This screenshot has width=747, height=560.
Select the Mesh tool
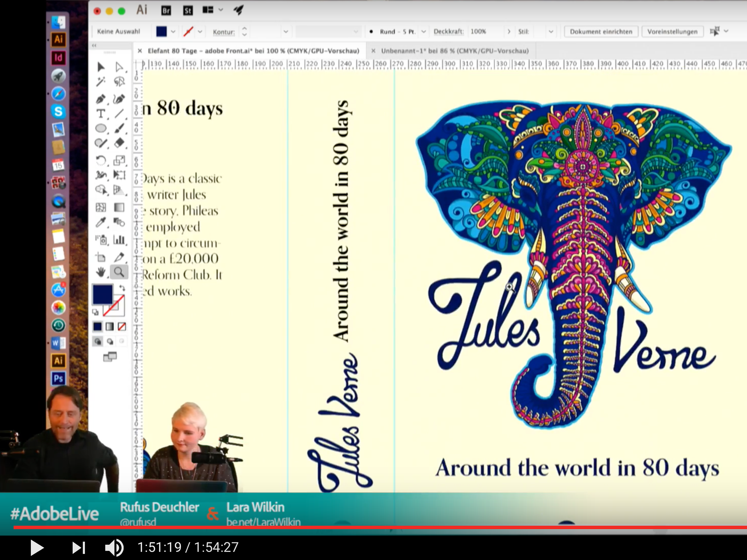tap(101, 207)
